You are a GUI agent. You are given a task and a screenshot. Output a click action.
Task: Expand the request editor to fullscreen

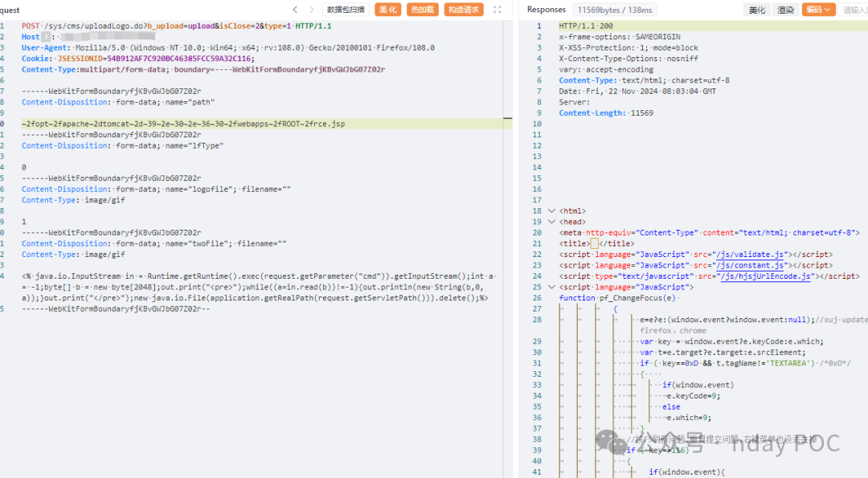(x=497, y=10)
